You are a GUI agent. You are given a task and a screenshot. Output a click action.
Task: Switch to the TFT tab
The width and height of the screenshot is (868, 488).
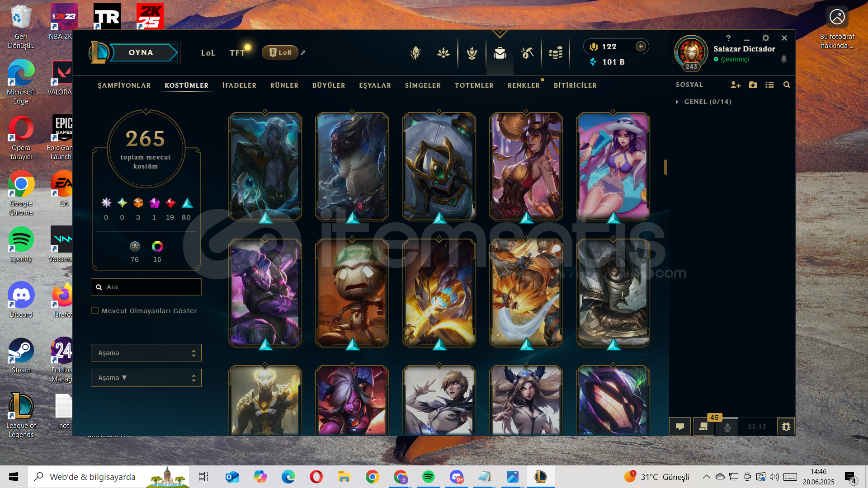tap(237, 53)
